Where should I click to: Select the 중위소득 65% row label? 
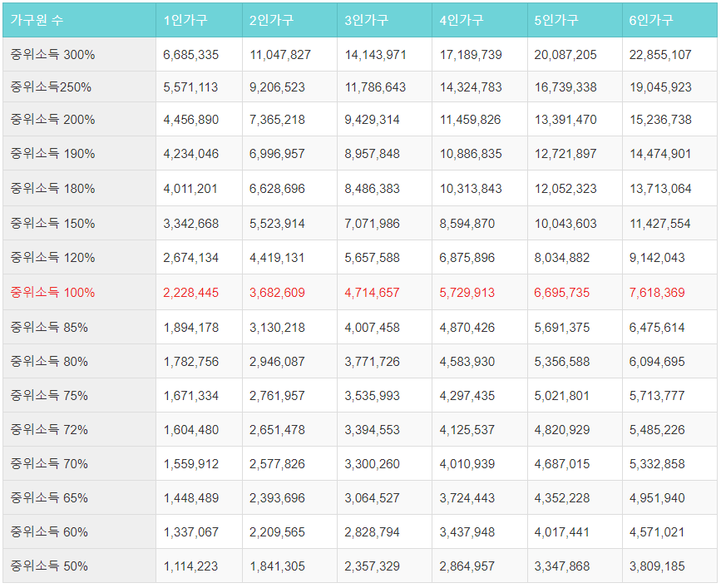[49, 497]
